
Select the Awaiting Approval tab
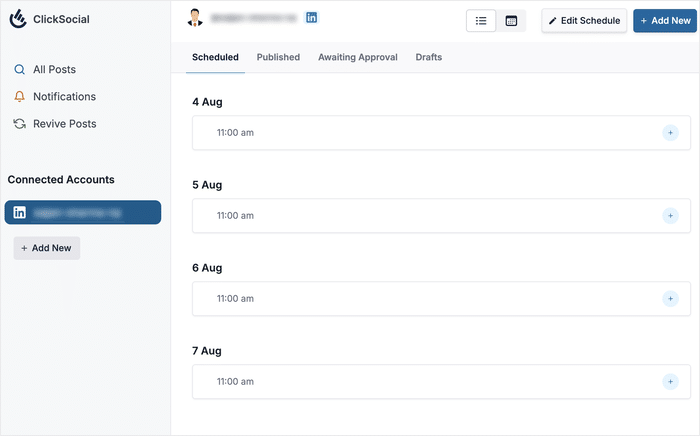pos(358,57)
